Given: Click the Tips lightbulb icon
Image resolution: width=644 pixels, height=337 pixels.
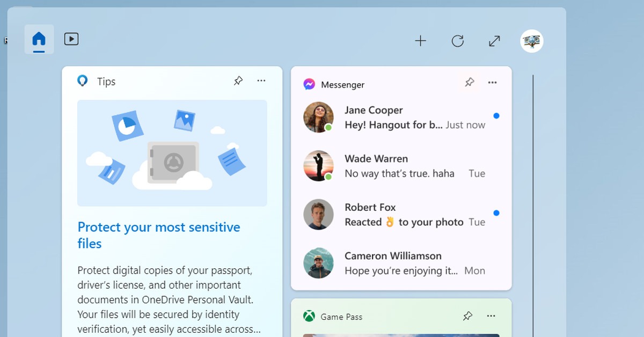Looking at the screenshot, I should point(83,81).
